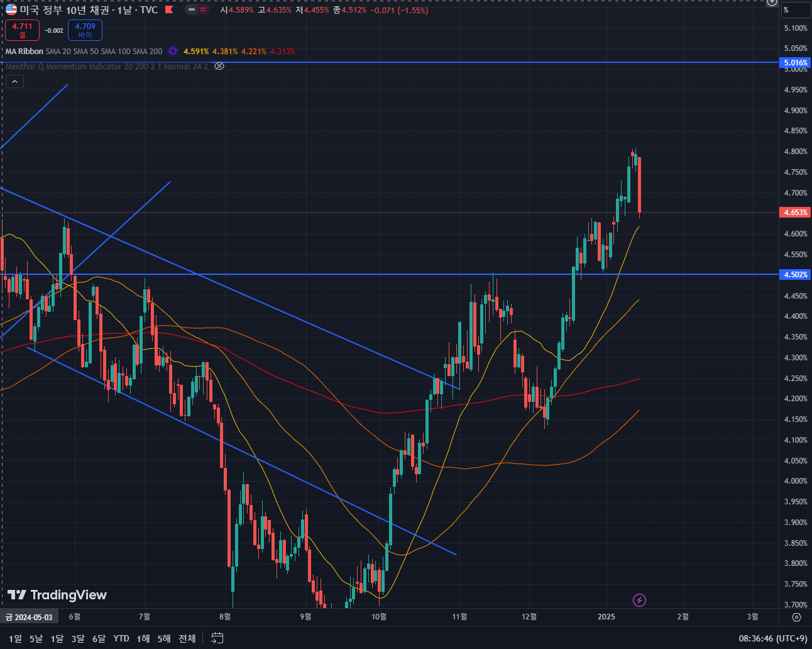The width and height of the screenshot is (812, 649).
Task: Open the timezone menu showing UTC+9
Action: pyautogui.click(x=772, y=638)
